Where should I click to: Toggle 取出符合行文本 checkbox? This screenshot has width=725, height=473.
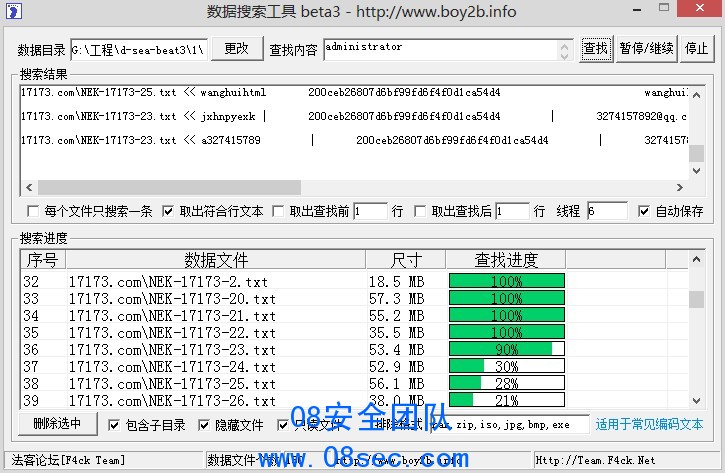point(168,211)
